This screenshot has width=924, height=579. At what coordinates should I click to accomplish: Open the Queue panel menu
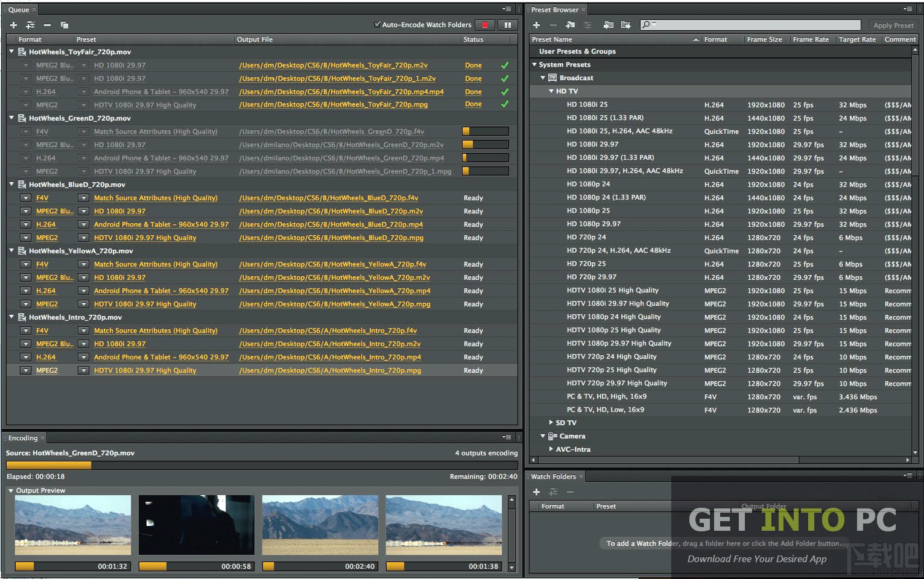[x=507, y=9]
